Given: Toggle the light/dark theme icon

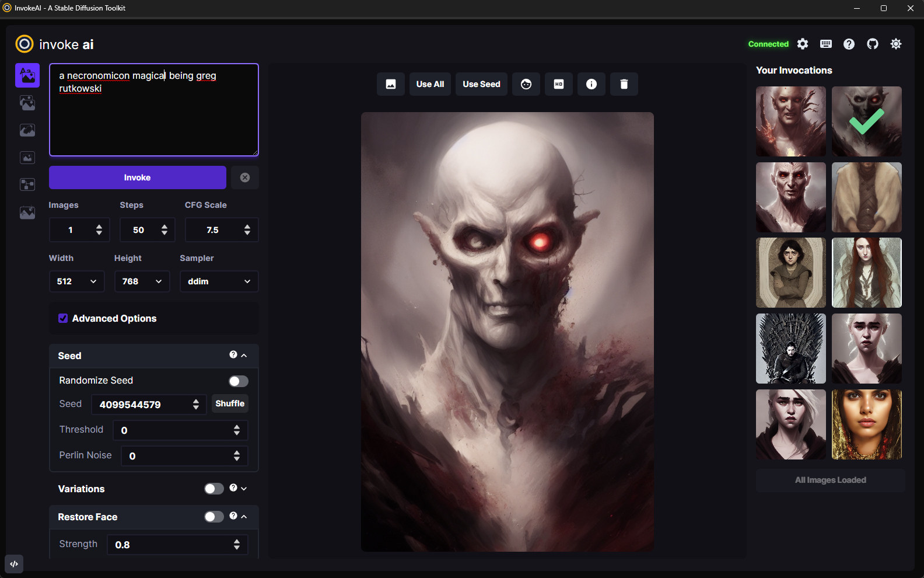Looking at the screenshot, I should [x=896, y=44].
